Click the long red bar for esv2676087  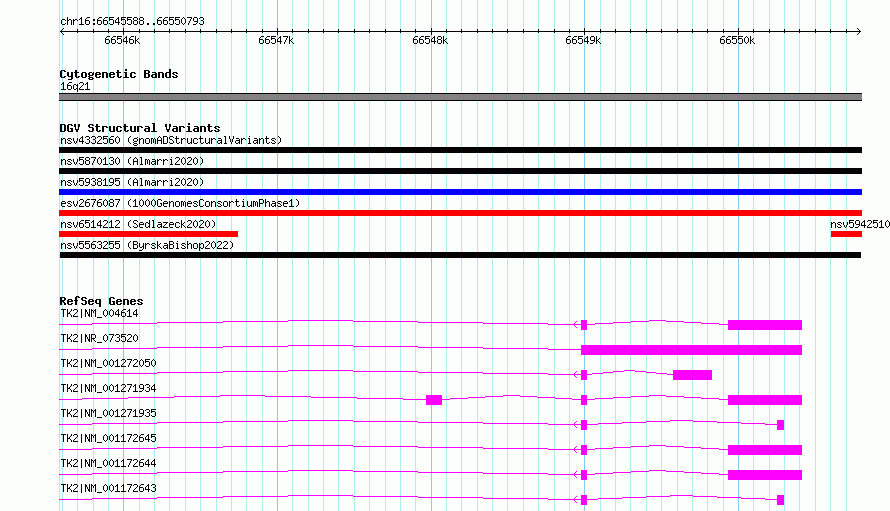(460, 213)
